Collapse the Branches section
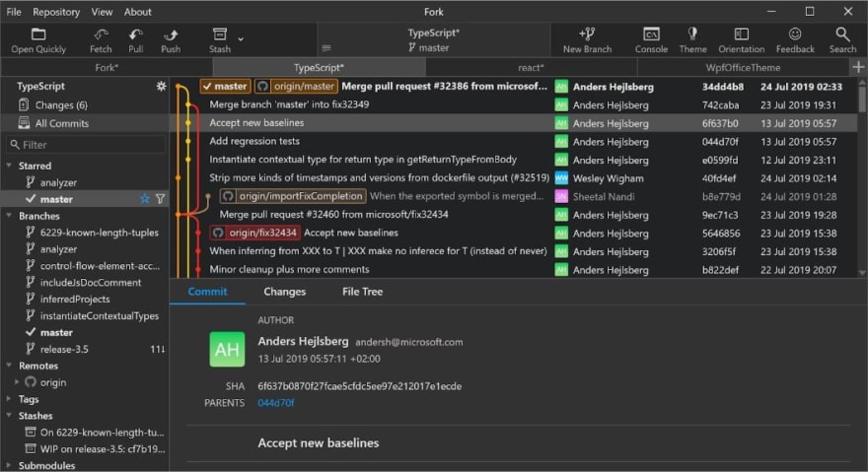The height and width of the screenshot is (472, 868). point(9,215)
